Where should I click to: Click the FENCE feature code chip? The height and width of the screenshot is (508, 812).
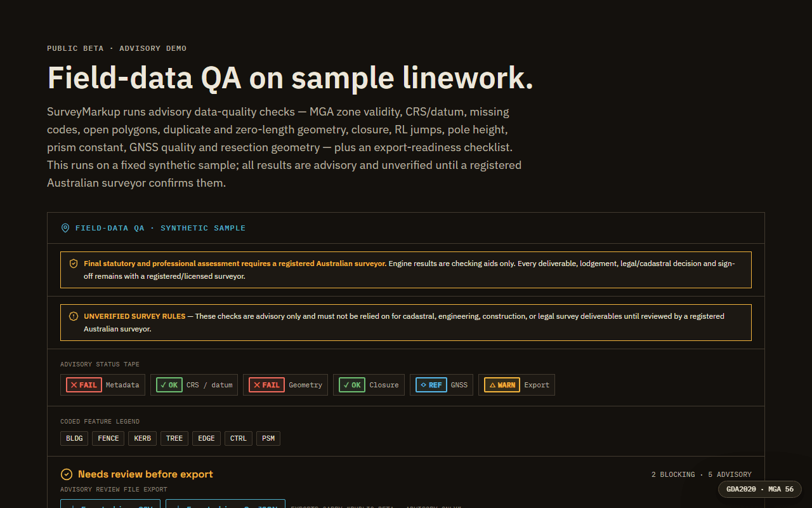point(108,438)
